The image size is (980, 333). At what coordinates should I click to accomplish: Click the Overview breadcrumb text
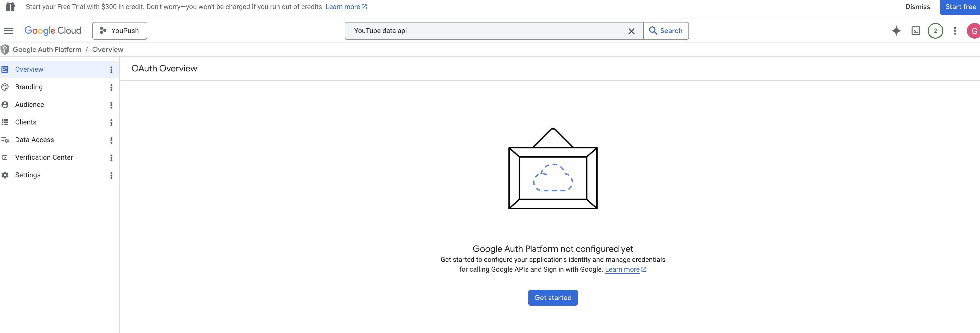(x=108, y=49)
